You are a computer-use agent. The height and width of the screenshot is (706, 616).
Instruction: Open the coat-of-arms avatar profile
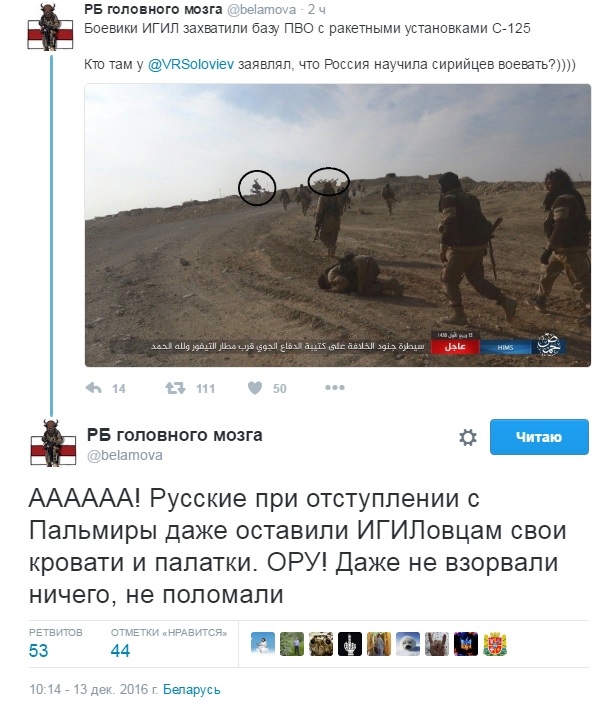click(495, 643)
